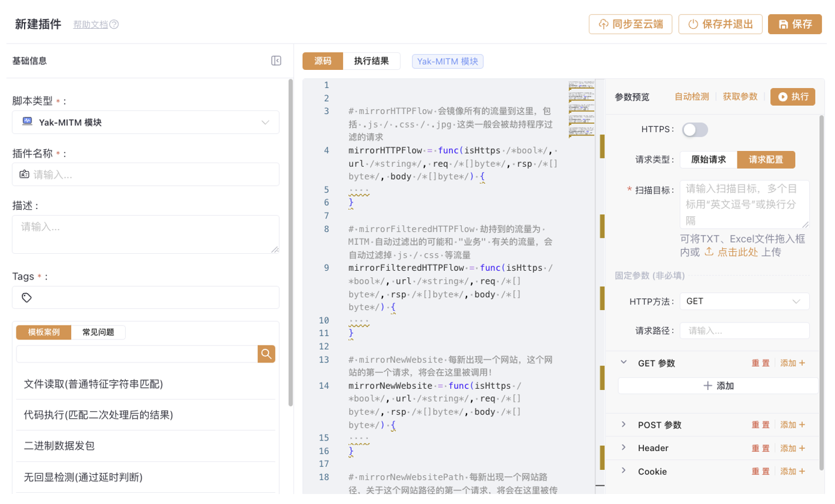
Task: Click 重置 for Cookie
Action: tap(760, 472)
